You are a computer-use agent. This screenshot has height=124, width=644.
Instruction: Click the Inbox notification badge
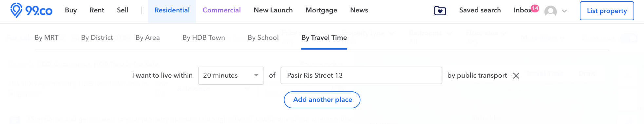tap(535, 8)
